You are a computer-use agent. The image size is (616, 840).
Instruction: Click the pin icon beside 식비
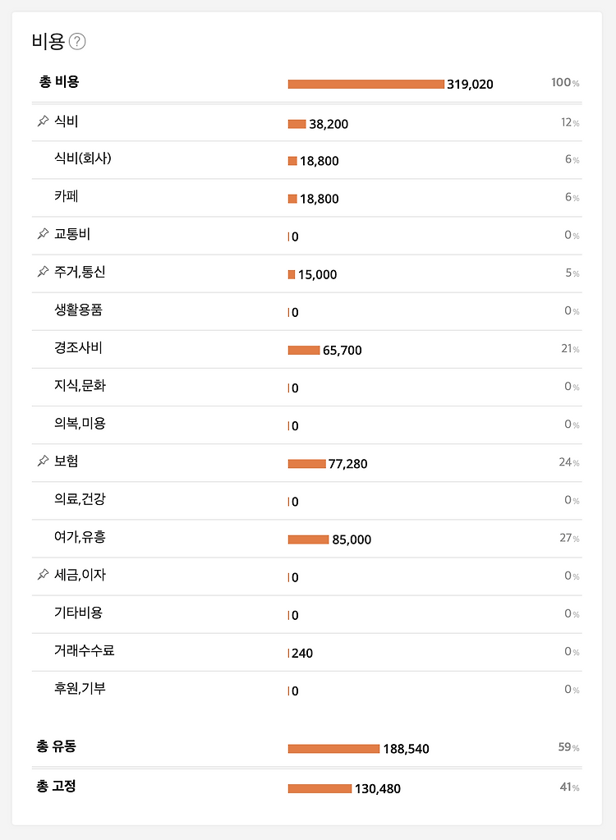pos(43,122)
